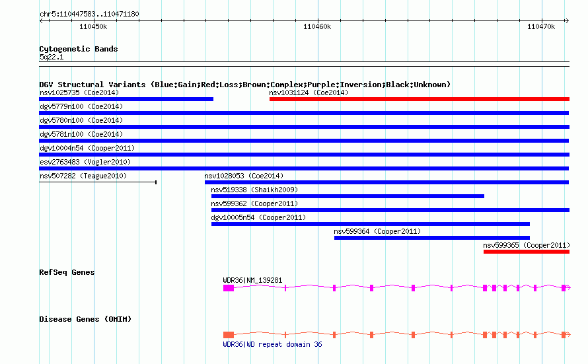Click the esv2763483 (Vogler2010) variant bar
This screenshot has height=364, width=588.
point(304,168)
